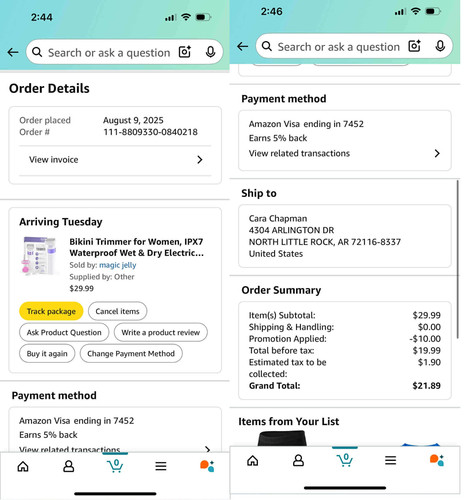Launch Rufus AI assistant icon on left screen
Screen dimensions: 465x500
tap(207, 466)
